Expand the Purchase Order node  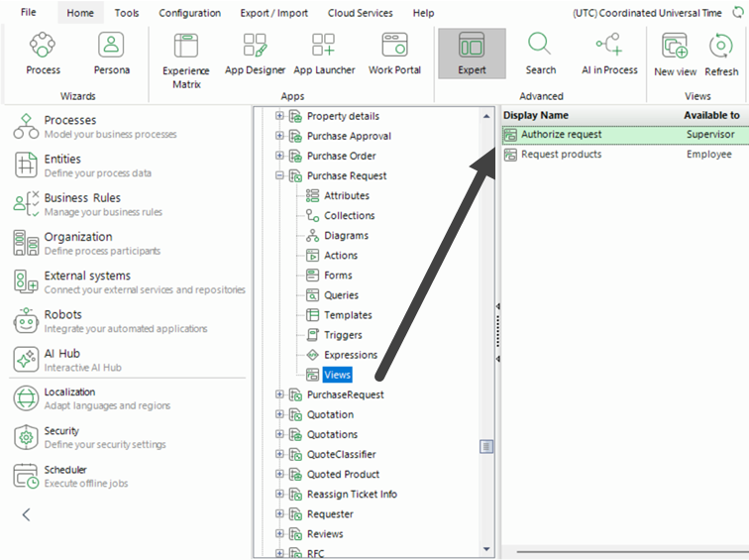point(279,156)
